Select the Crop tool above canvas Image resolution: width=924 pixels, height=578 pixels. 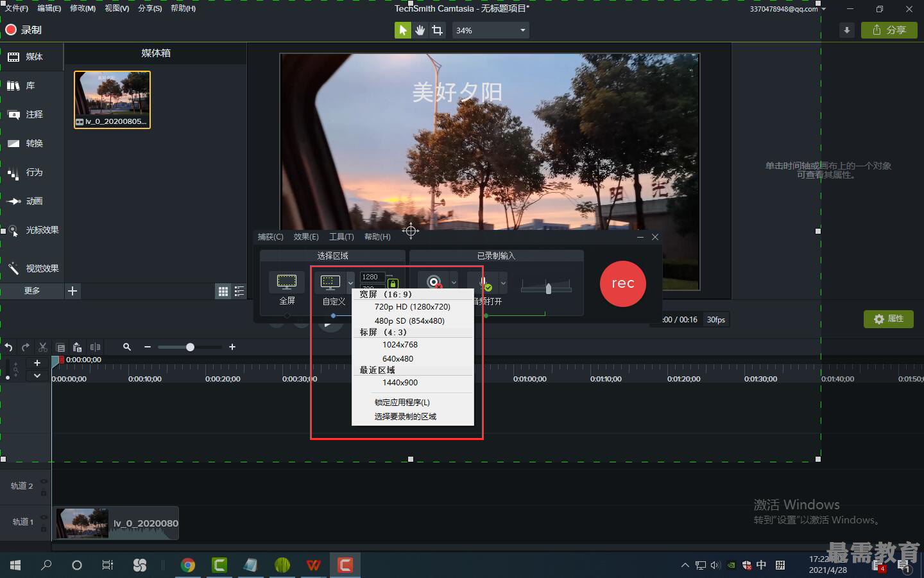pyautogui.click(x=438, y=30)
